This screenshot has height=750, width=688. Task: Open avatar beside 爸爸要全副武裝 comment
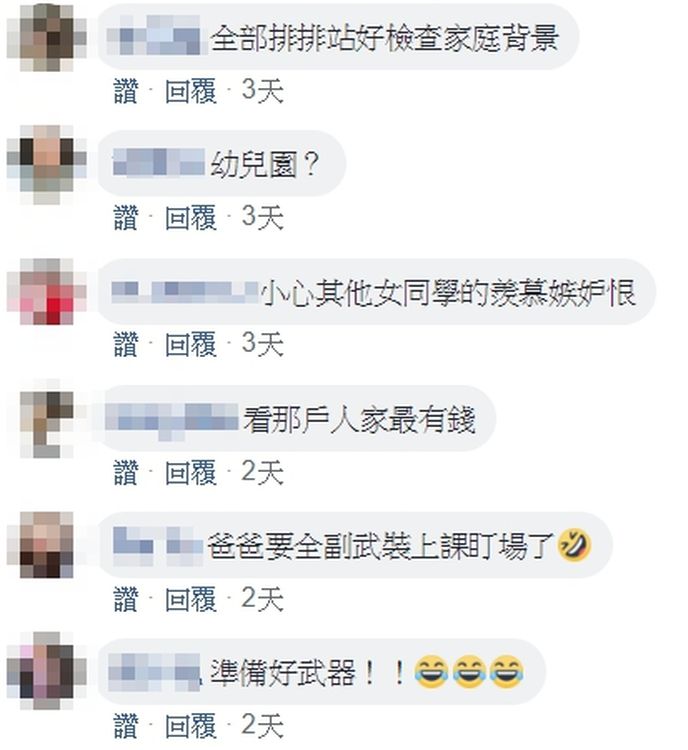click(x=47, y=545)
